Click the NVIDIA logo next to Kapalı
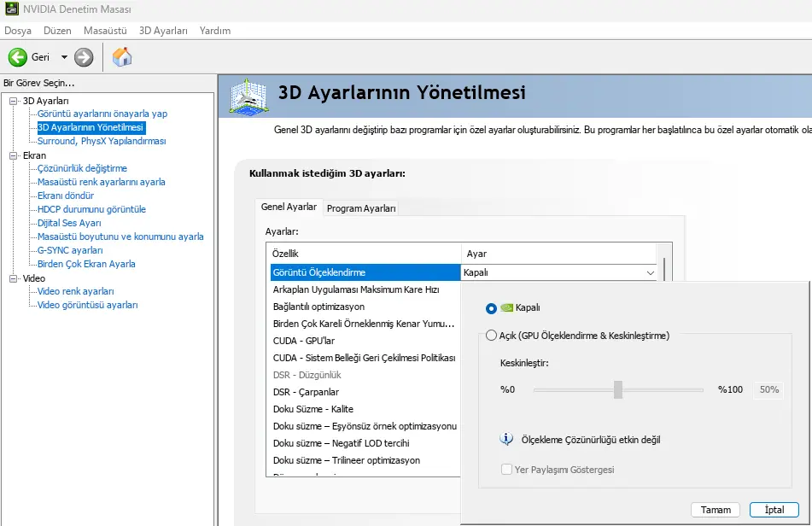The width and height of the screenshot is (812, 526). point(506,307)
